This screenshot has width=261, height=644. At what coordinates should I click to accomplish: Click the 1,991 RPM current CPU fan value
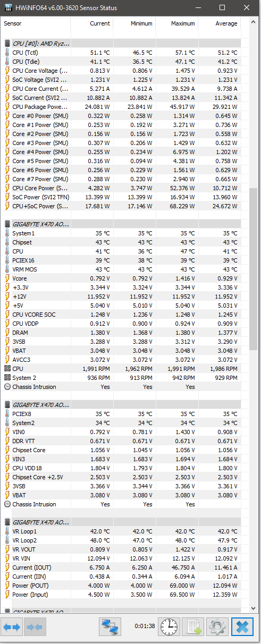tap(96, 369)
